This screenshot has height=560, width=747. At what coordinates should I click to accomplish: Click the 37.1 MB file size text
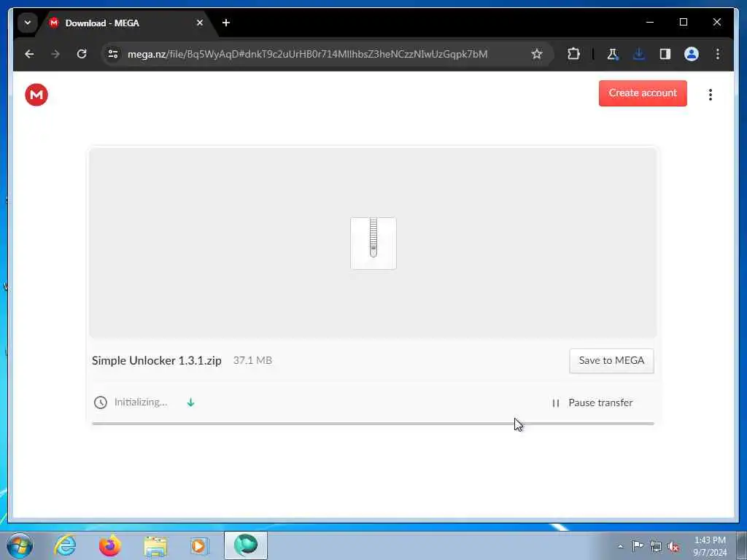tap(252, 360)
